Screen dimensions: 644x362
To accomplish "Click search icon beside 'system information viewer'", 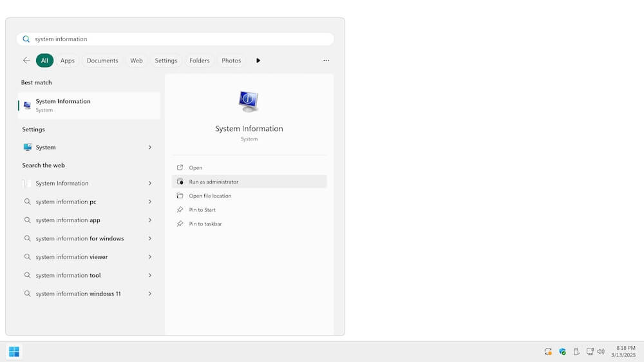I will 27,257.
